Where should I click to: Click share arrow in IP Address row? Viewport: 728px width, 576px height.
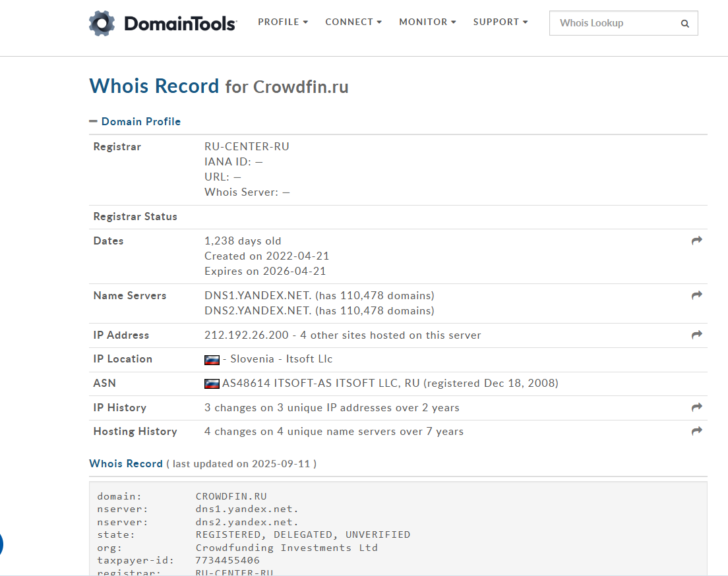pos(697,335)
